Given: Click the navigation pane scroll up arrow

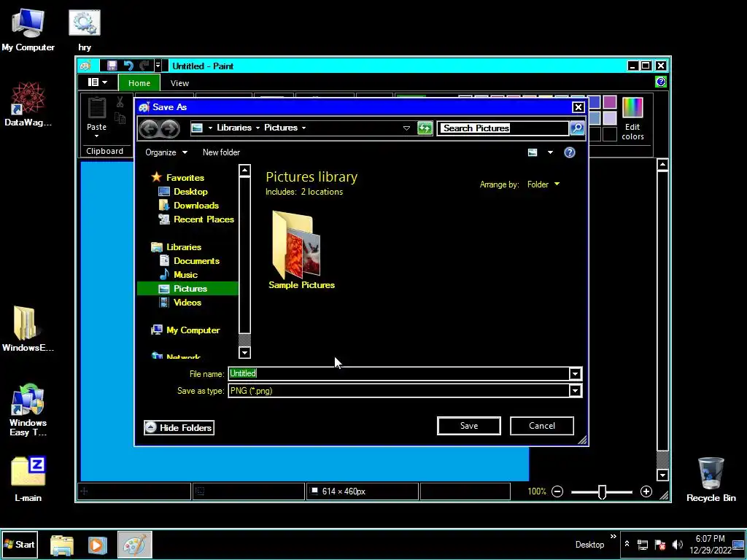Looking at the screenshot, I should click(244, 171).
